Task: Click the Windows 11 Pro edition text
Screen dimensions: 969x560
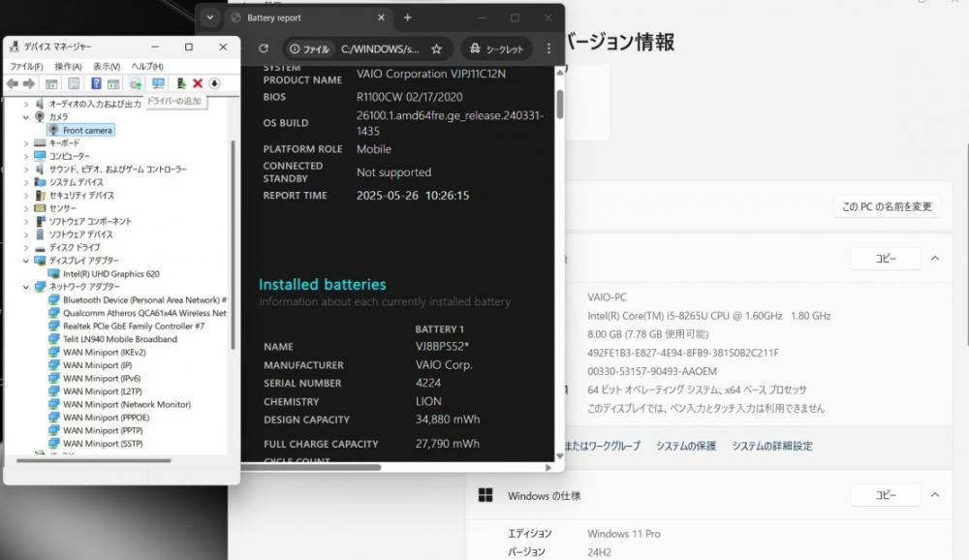Action: pyautogui.click(x=623, y=534)
